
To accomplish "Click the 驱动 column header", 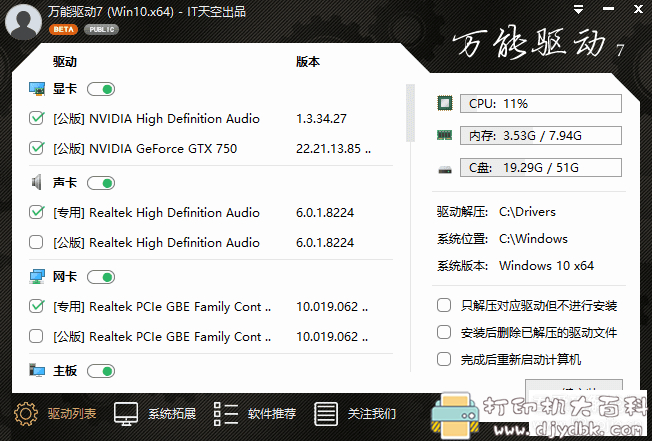I will pos(65,62).
